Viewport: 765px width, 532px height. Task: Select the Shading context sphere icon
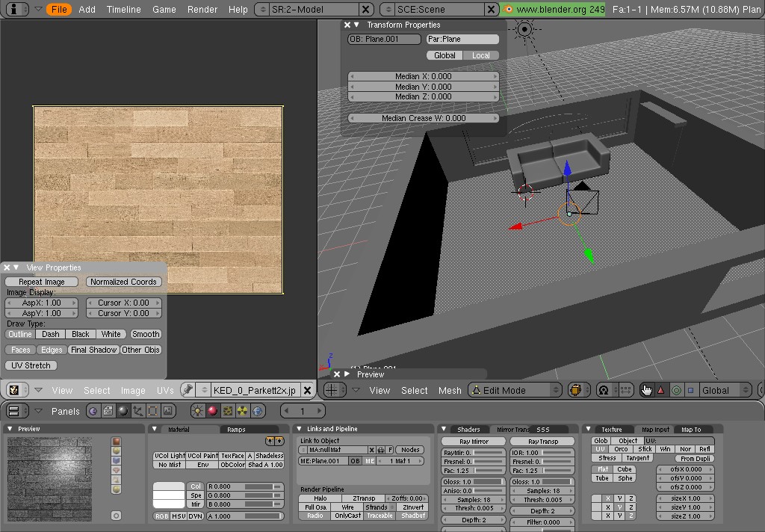[x=123, y=411]
